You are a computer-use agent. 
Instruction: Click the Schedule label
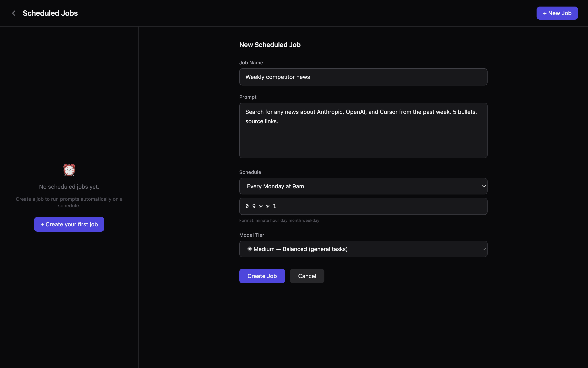[x=250, y=172]
